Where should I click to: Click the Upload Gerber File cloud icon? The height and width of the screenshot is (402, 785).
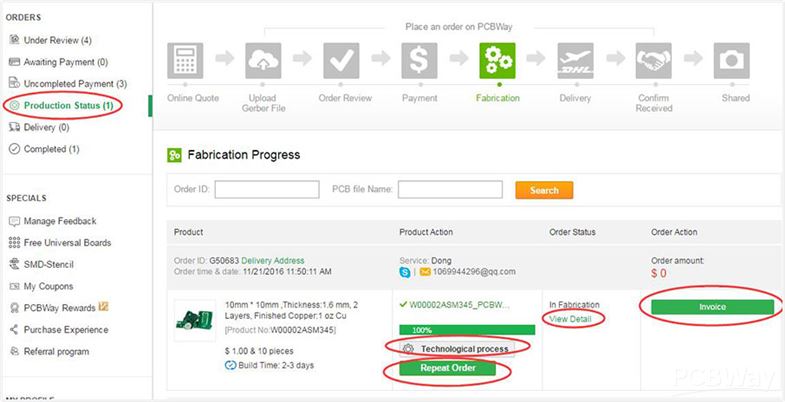(x=263, y=61)
